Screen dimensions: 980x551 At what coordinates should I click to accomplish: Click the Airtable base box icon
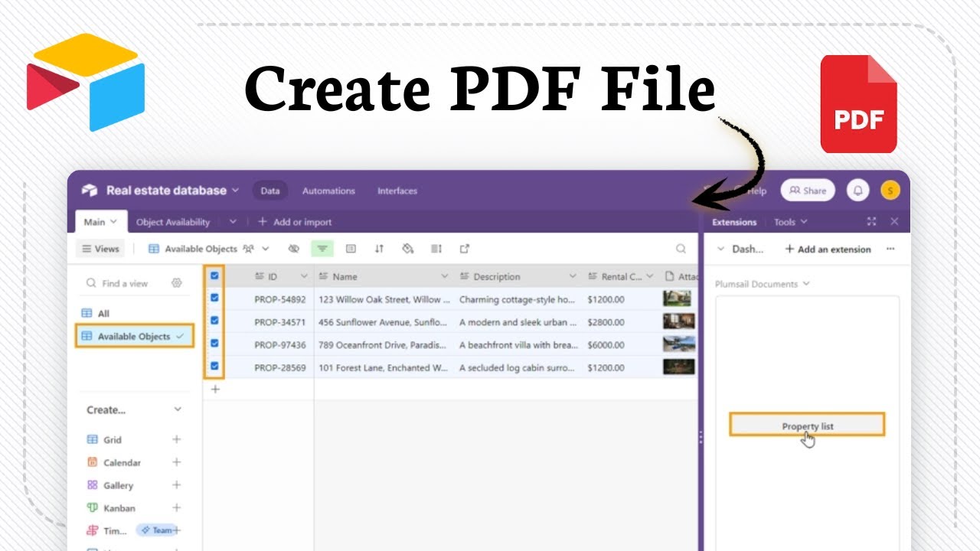(90, 191)
